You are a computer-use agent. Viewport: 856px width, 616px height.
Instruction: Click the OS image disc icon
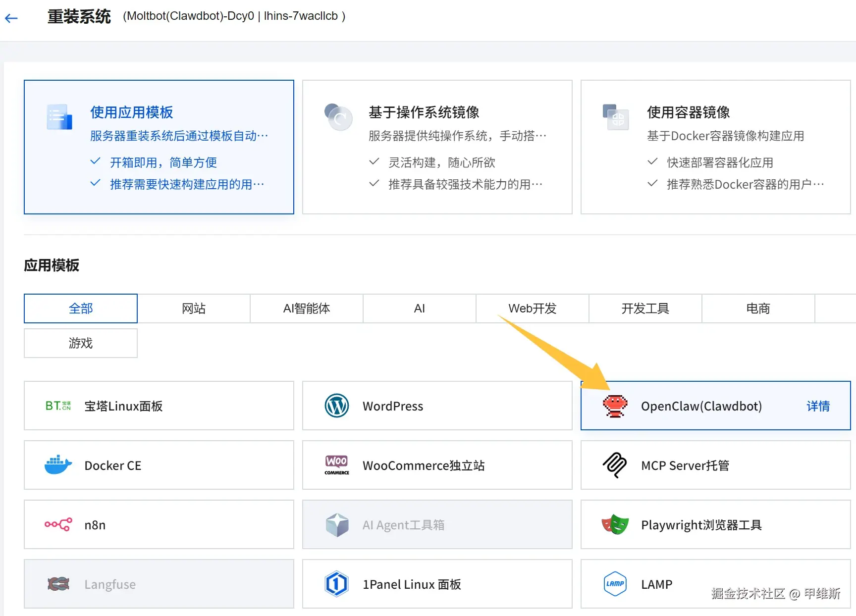[x=338, y=117]
